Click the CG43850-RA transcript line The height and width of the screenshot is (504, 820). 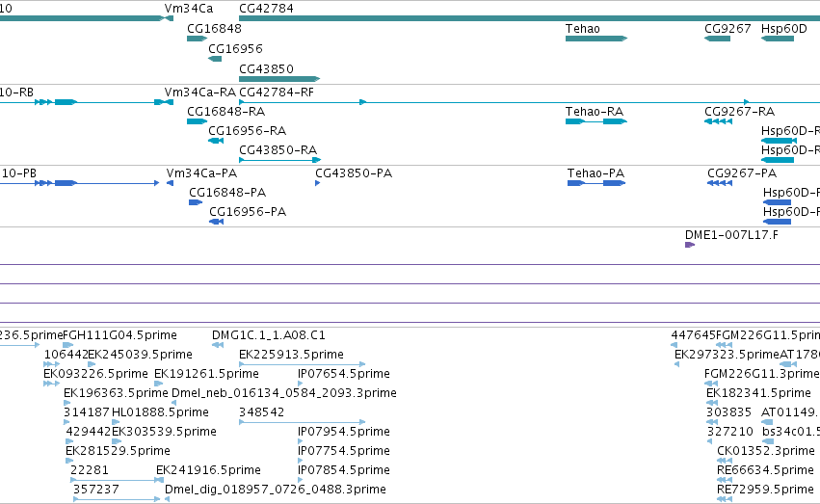pyautogui.click(x=279, y=159)
